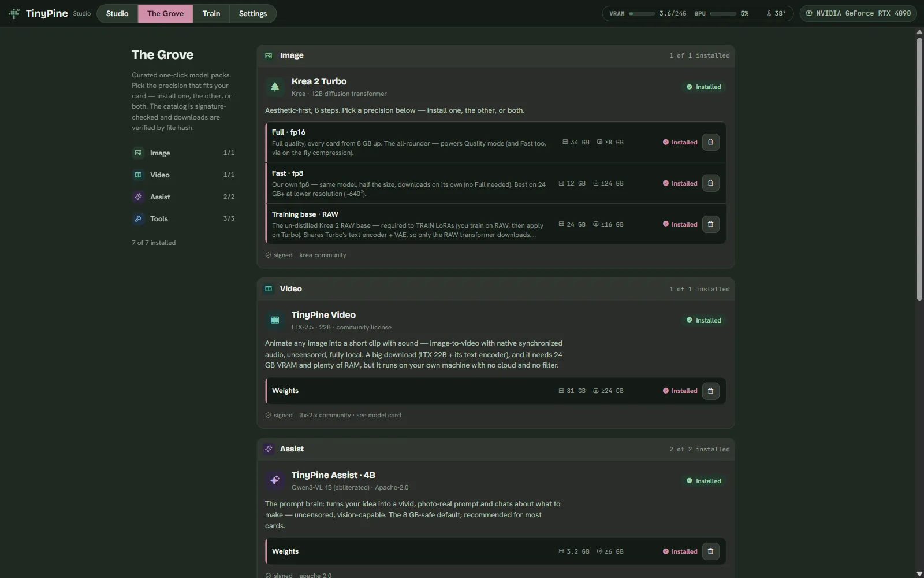
Task: Switch to the Studio tab
Action: coord(117,13)
